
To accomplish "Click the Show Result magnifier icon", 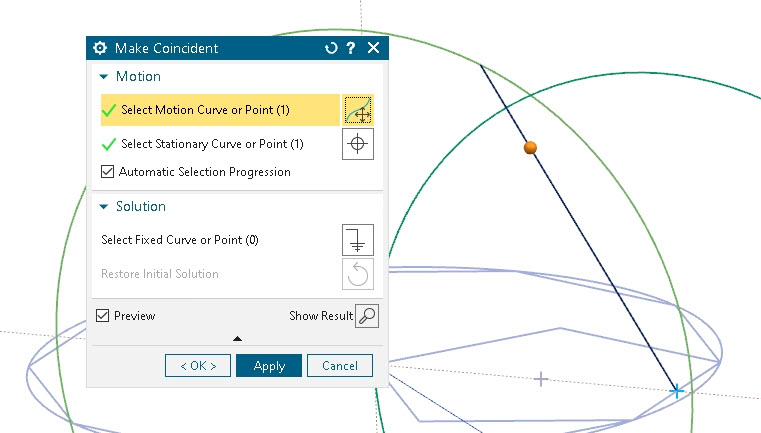I will tap(367, 316).
